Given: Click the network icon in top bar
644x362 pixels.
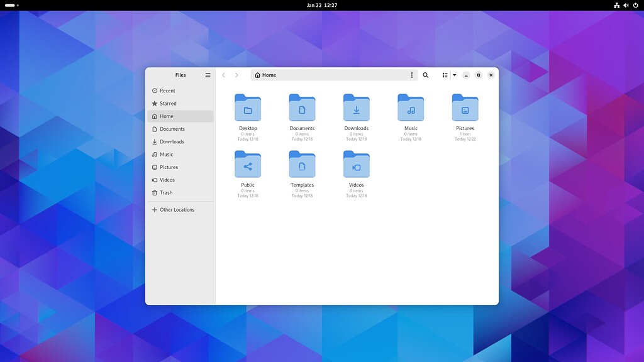Looking at the screenshot, I should pyautogui.click(x=616, y=5).
